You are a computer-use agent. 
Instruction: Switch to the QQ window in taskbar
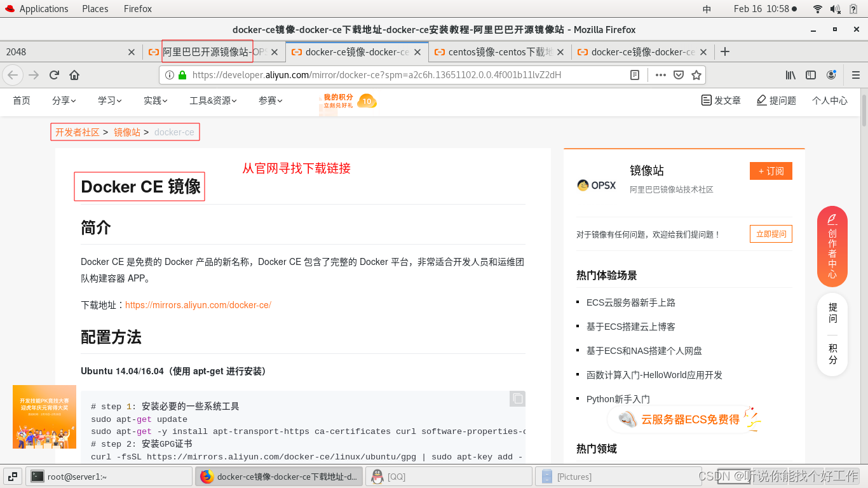click(449, 476)
